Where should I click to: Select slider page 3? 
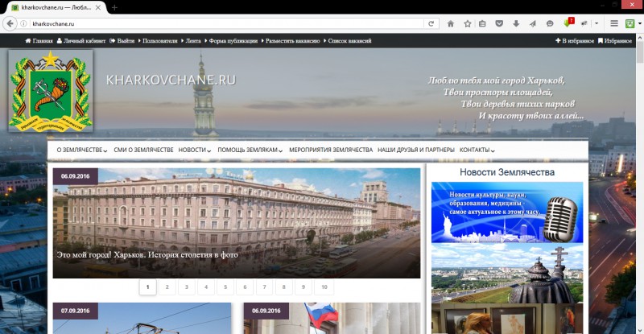[187, 287]
